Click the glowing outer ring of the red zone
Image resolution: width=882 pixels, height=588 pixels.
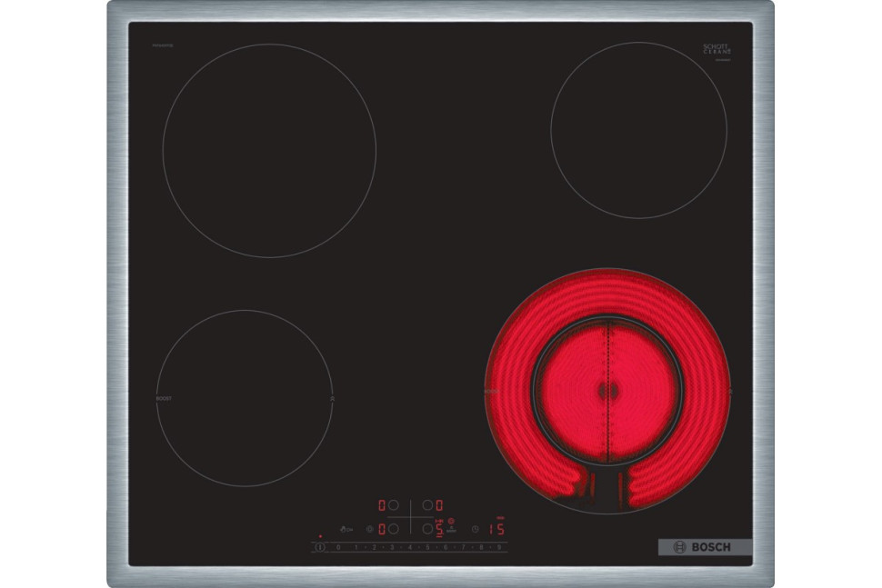pyautogui.click(x=607, y=293)
